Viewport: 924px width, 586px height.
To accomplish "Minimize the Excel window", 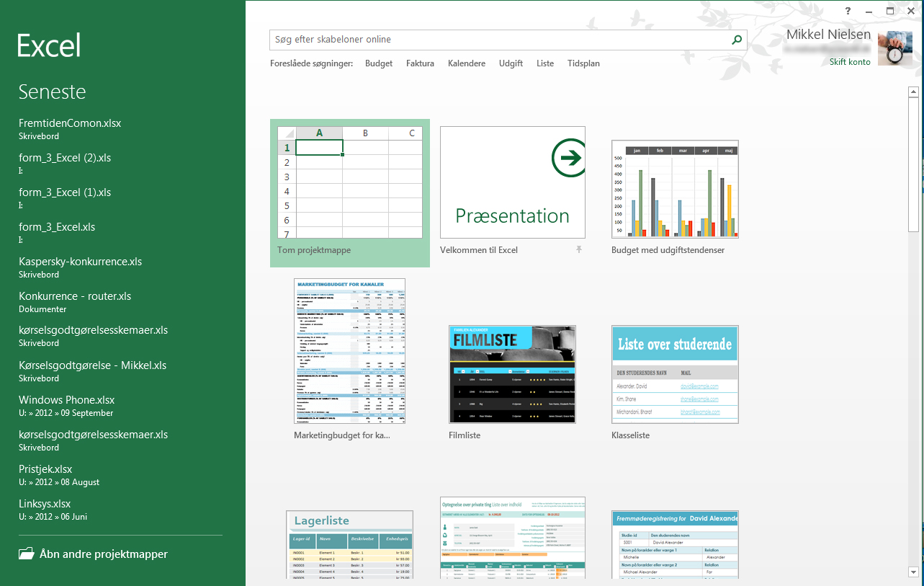I will point(869,11).
